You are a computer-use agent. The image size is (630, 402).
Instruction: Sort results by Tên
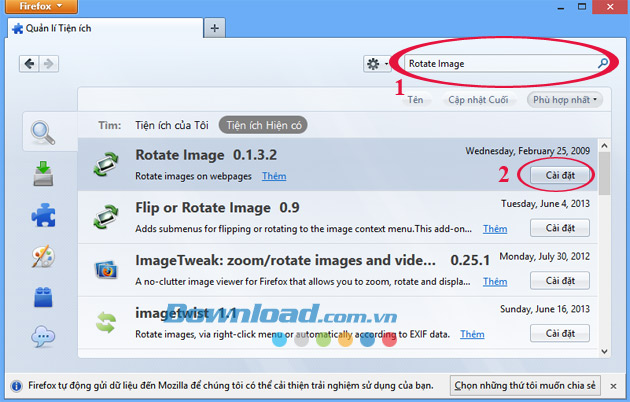(415, 100)
